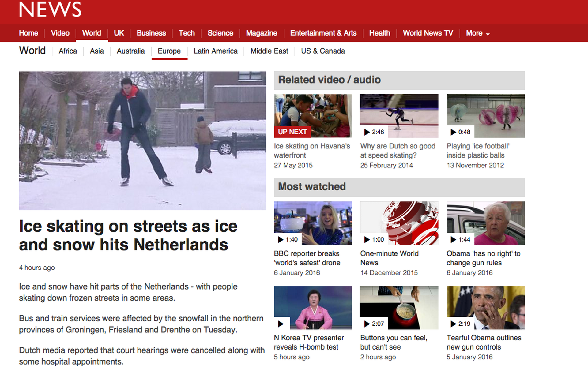588x367 pixels.
Task: Open the Magazine section
Action: coord(262,33)
